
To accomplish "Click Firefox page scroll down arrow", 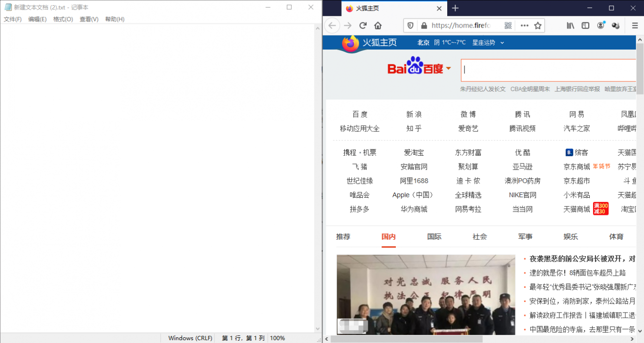I will tap(640, 331).
